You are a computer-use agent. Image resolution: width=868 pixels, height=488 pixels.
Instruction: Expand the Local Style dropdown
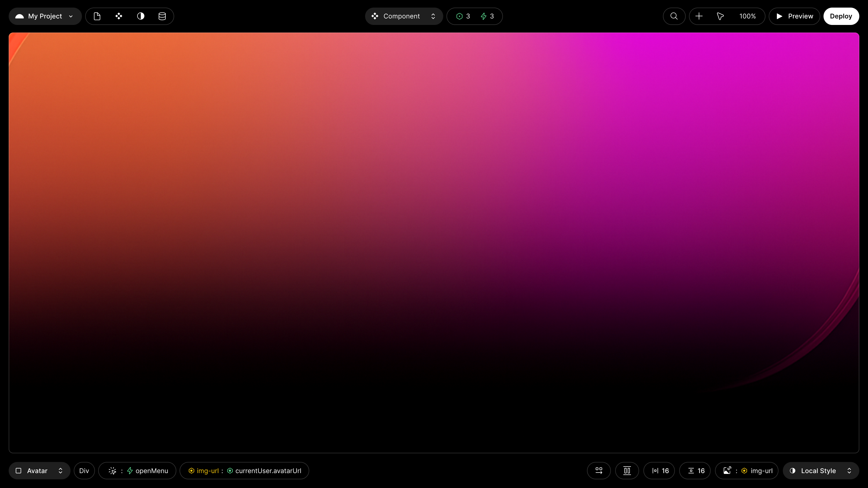(x=821, y=470)
